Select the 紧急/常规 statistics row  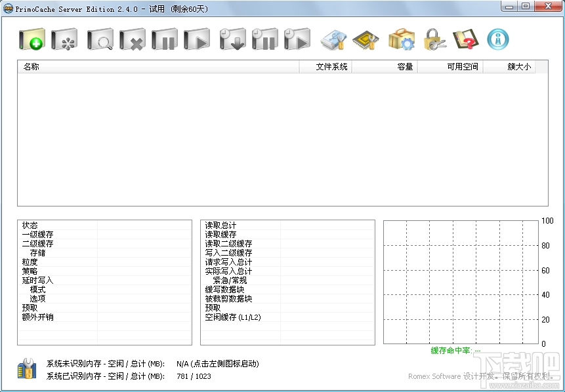tap(287, 281)
